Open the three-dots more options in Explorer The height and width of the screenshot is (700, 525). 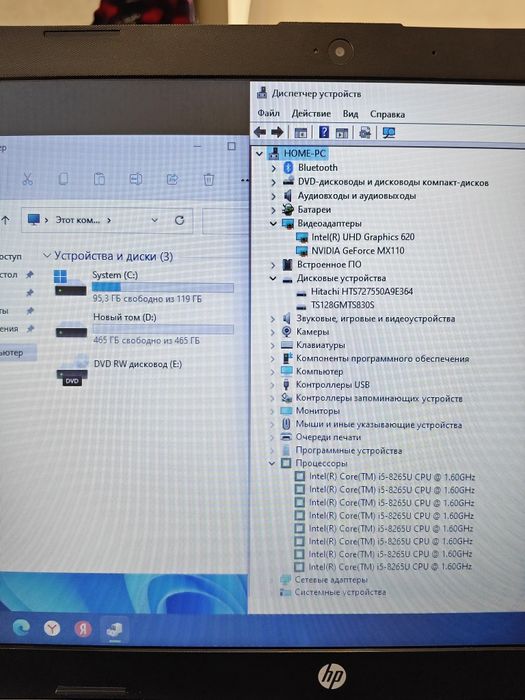click(x=244, y=180)
